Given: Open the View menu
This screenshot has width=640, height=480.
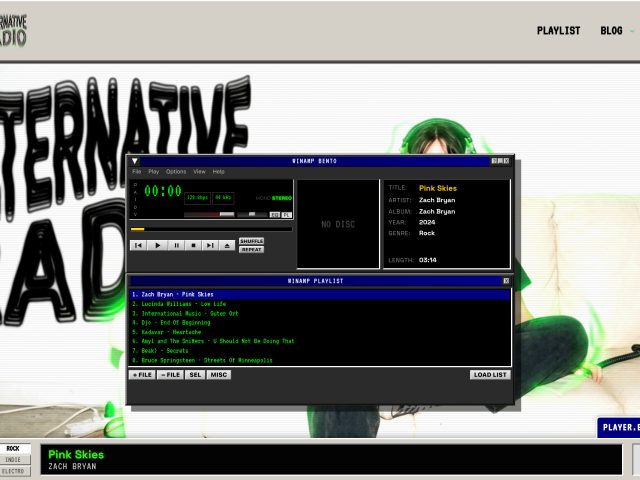Looking at the screenshot, I should pos(199,171).
